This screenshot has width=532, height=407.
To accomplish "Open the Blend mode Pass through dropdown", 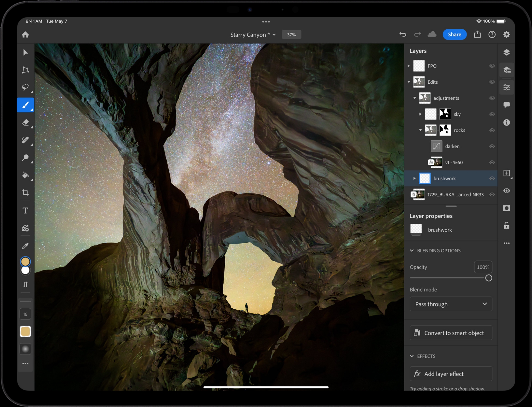I will 451,304.
